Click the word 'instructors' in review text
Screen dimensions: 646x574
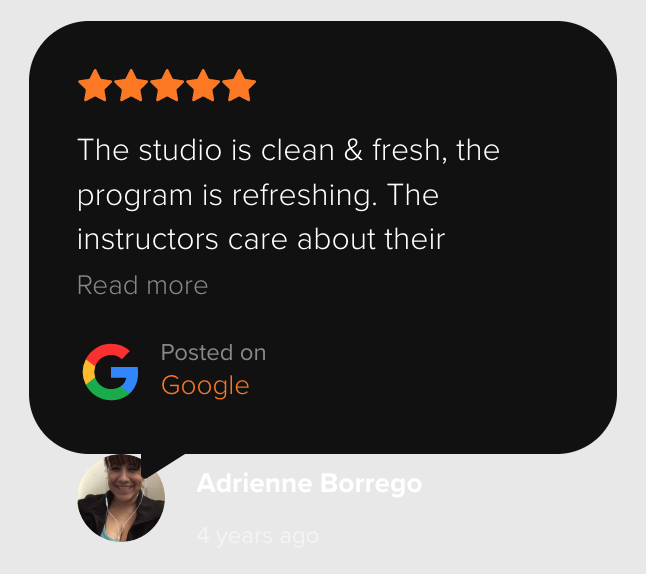147,239
